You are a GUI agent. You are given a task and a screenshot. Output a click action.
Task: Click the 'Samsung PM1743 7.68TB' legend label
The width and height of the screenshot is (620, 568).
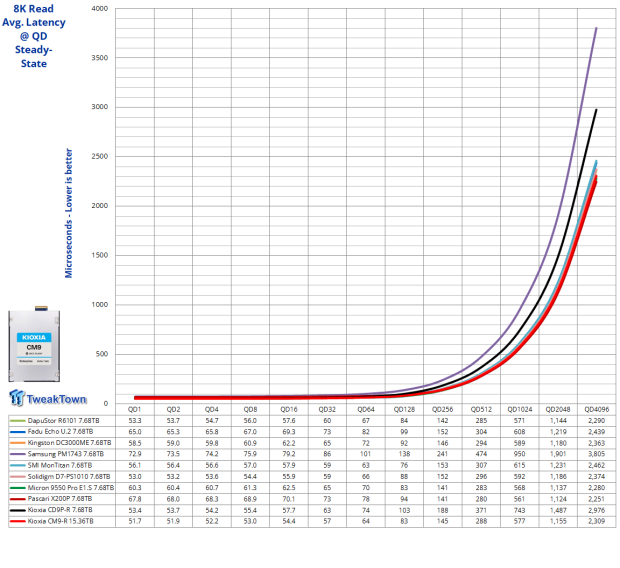66,454
